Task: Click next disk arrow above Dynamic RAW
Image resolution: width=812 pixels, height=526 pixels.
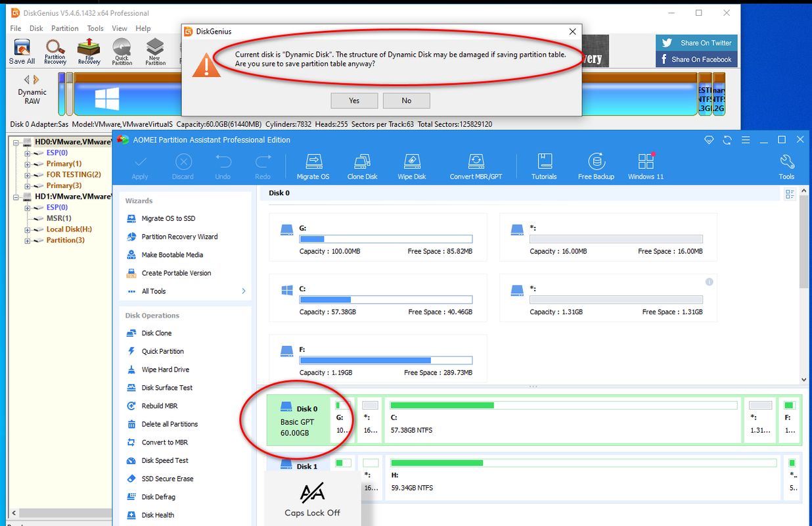Action: coord(37,80)
